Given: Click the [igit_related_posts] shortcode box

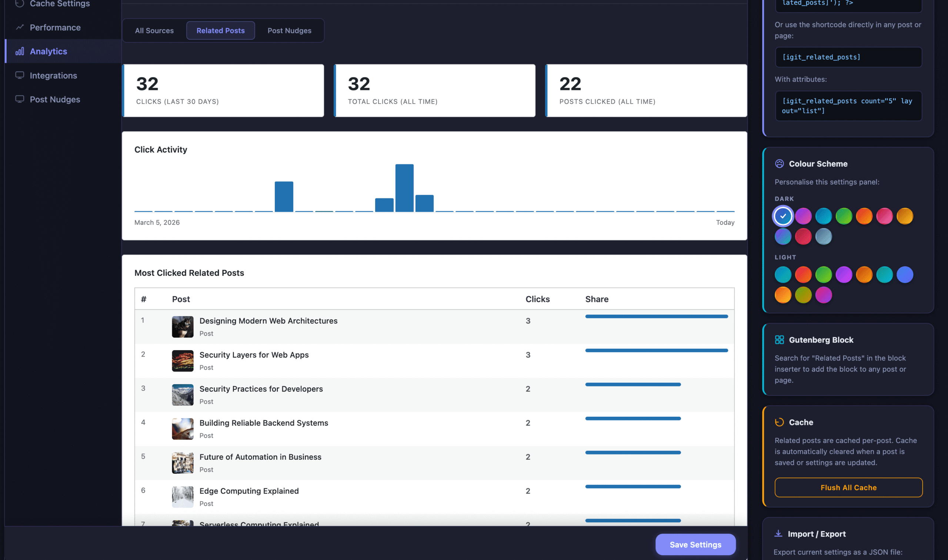Looking at the screenshot, I should [848, 57].
